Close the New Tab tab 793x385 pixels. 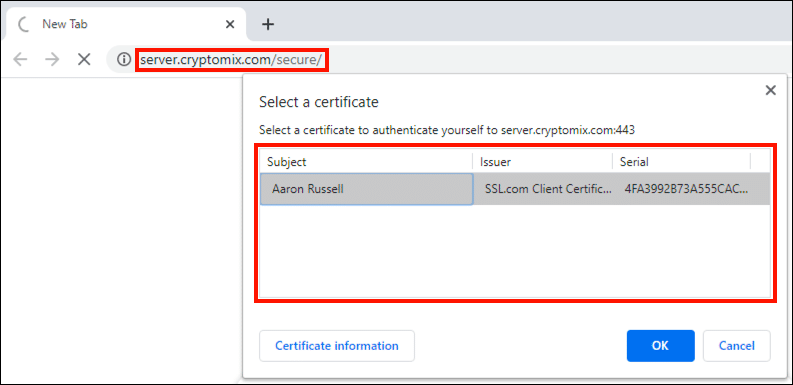click(230, 24)
